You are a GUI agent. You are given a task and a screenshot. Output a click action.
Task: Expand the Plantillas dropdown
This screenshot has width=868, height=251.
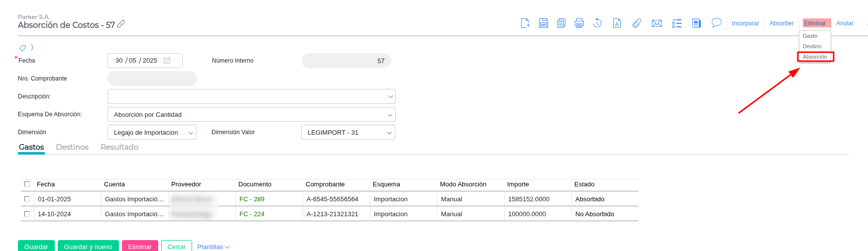[x=213, y=247]
